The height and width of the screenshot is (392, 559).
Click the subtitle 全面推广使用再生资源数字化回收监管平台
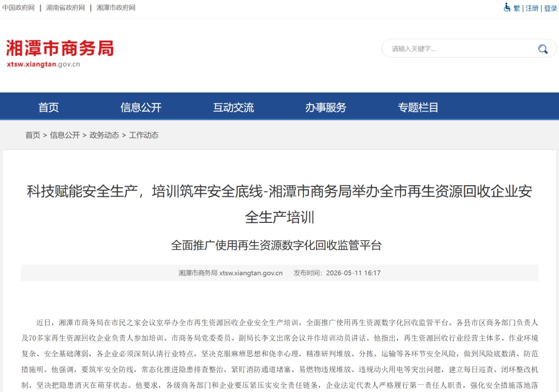276,245
